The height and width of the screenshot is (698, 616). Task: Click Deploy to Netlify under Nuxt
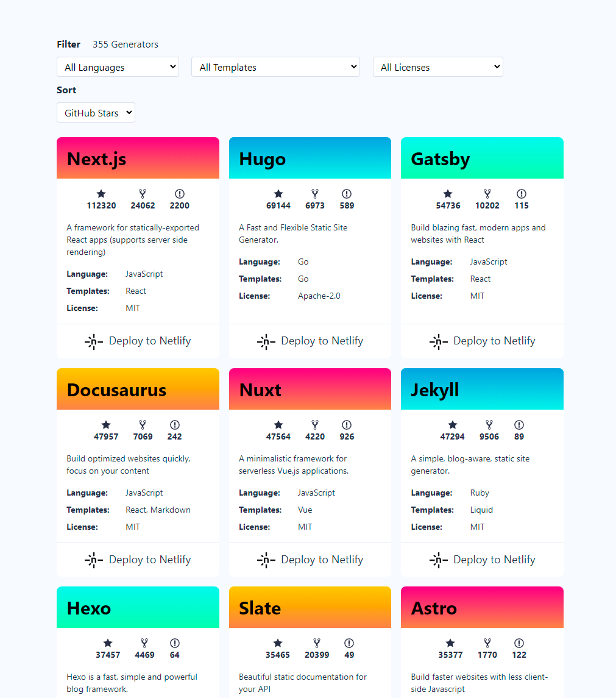coord(310,560)
